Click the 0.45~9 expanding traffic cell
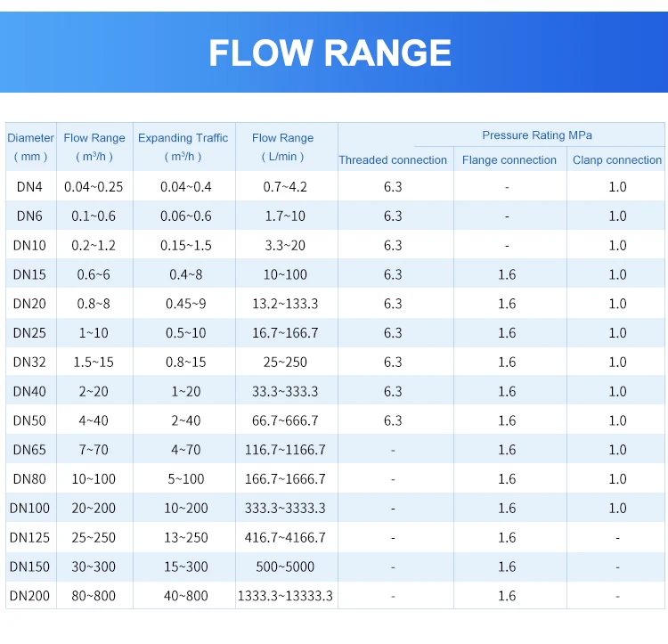 click(x=186, y=304)
